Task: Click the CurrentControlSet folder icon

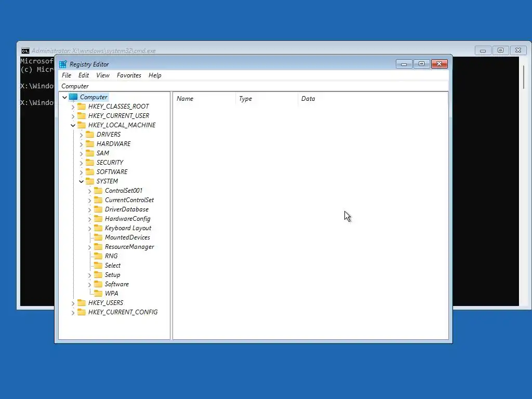Action: 98,200
